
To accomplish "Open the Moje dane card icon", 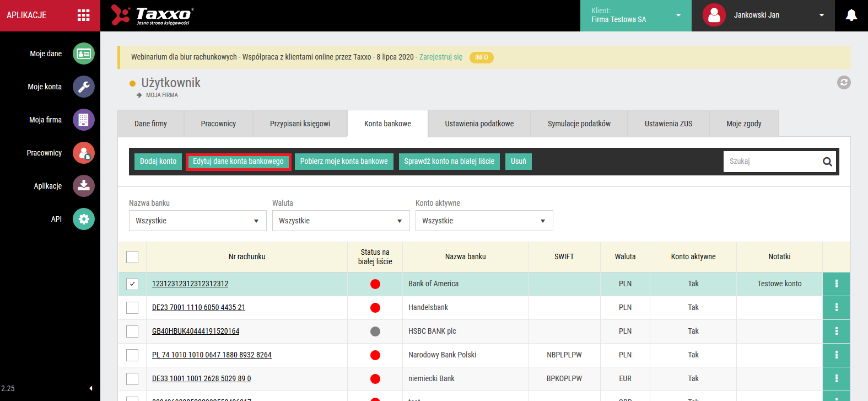I will point(84,54).
